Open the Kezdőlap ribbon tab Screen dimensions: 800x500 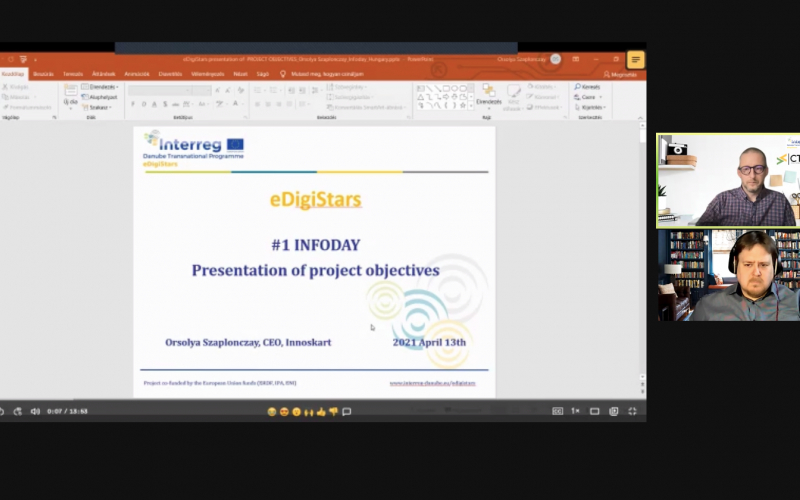tap(13, 74)
